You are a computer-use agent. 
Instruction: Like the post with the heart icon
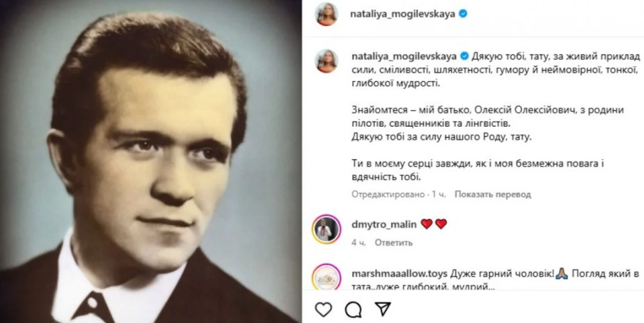tap(323, 310)
